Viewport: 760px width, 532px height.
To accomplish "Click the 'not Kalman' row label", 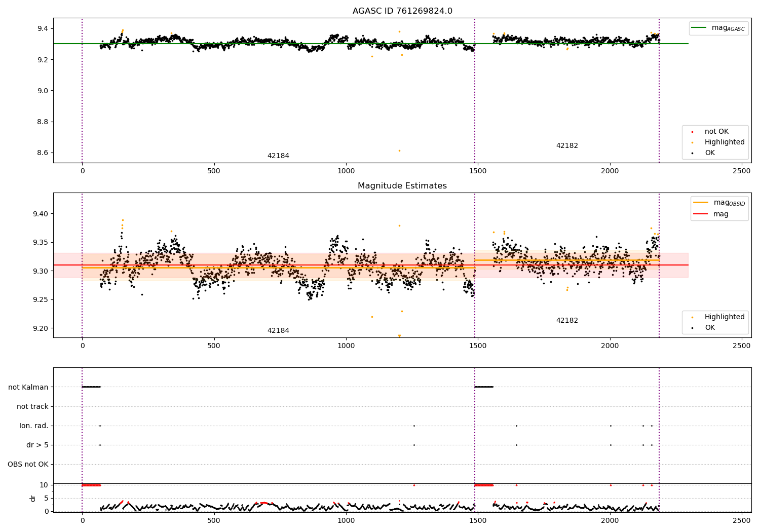I will click(x=28, y=387).
